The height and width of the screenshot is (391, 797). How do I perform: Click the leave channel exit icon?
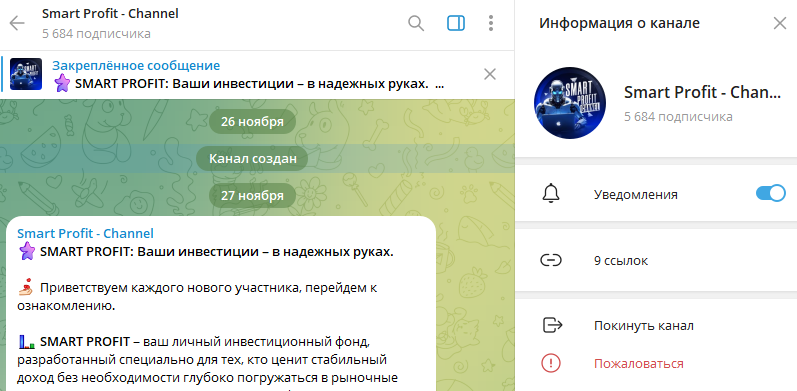pos(552,325)
